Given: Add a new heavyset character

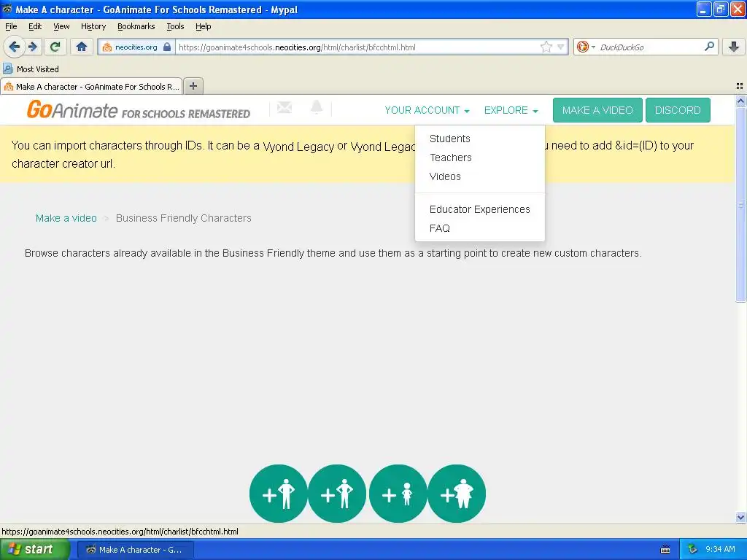Looking at the screenshot, I should [457, 494].
